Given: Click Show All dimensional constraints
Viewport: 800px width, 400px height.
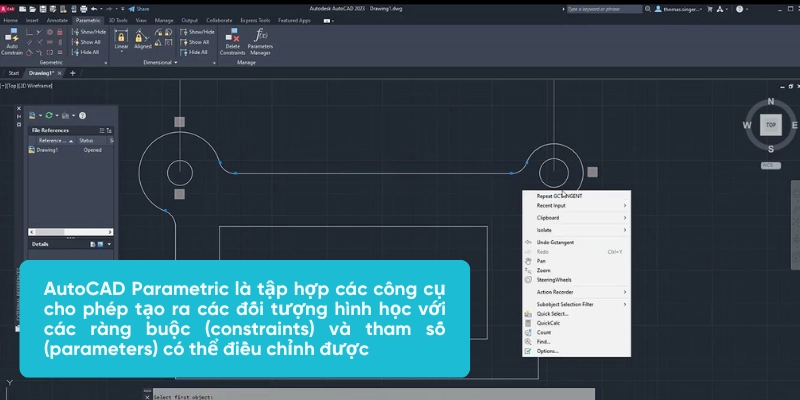Looking at the screenshot, I should tap(195, 42).
